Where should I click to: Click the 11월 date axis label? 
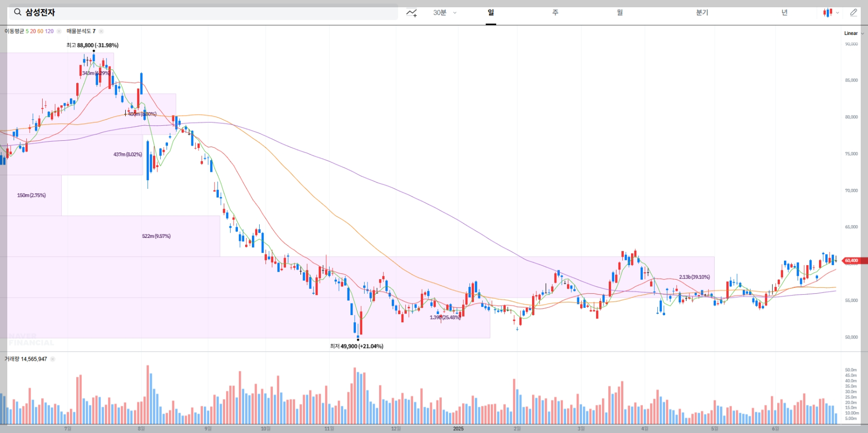click(x=329, y=429)
